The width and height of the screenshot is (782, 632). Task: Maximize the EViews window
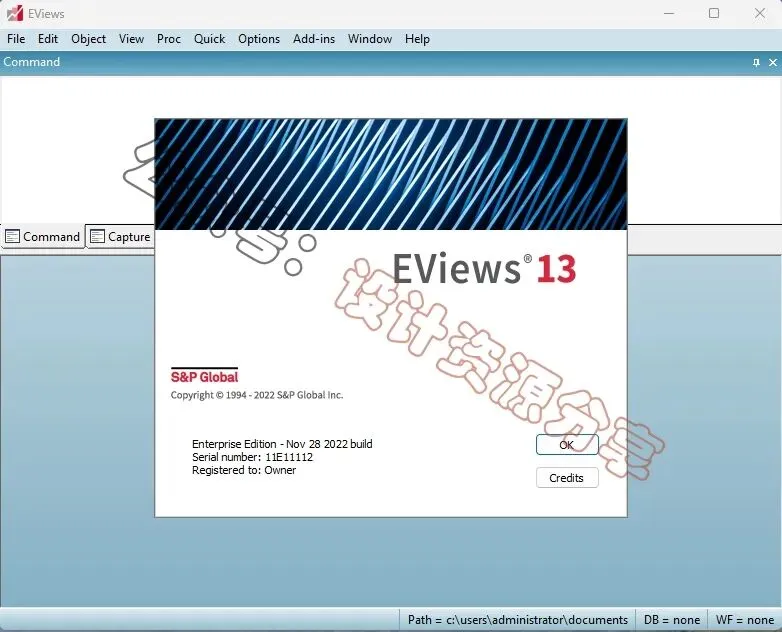(x=714, y=13)
